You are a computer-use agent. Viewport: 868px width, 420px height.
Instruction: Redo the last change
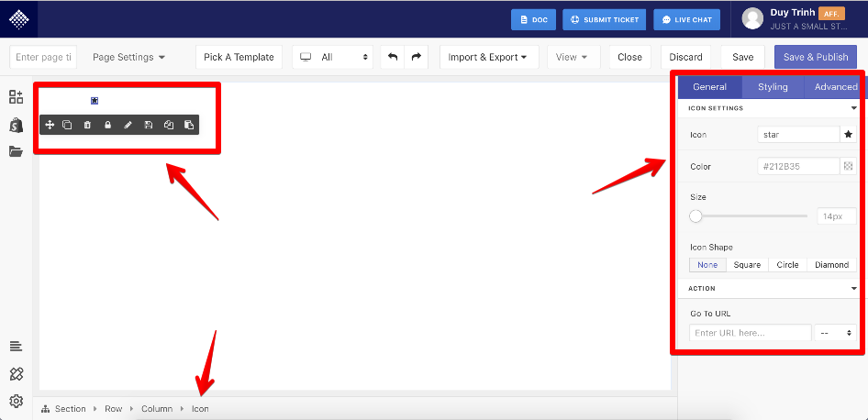click(417, 57)
